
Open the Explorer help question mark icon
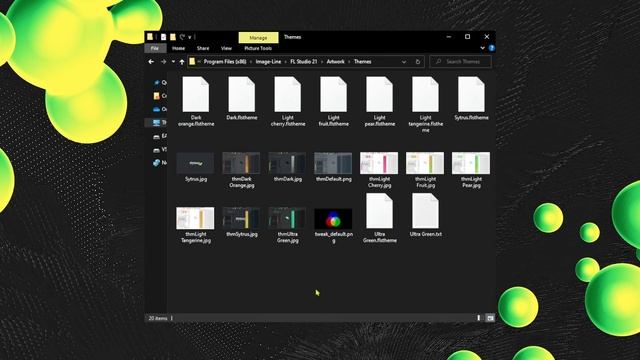[492, 48]
